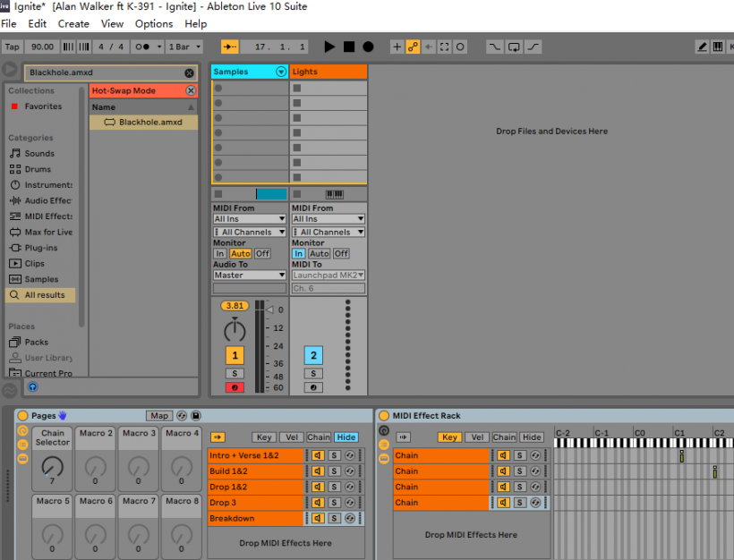Toggle track activator 1 on Samples track

(235, 355)
